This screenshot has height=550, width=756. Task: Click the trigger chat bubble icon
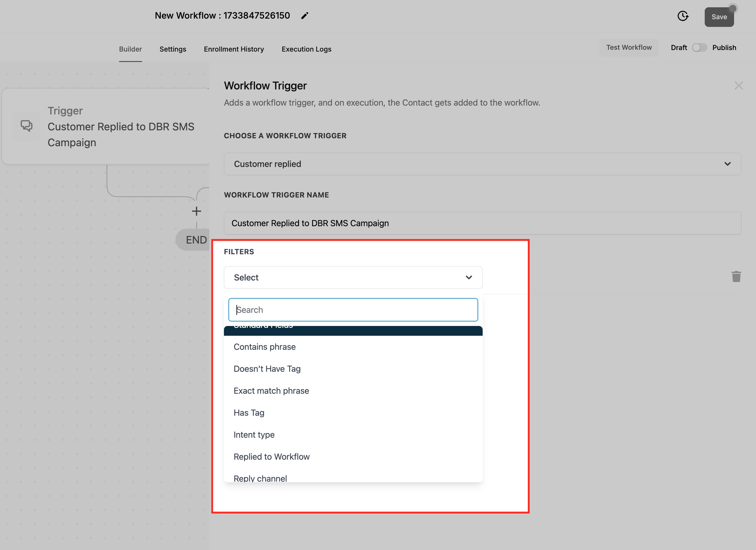point(27,126)
